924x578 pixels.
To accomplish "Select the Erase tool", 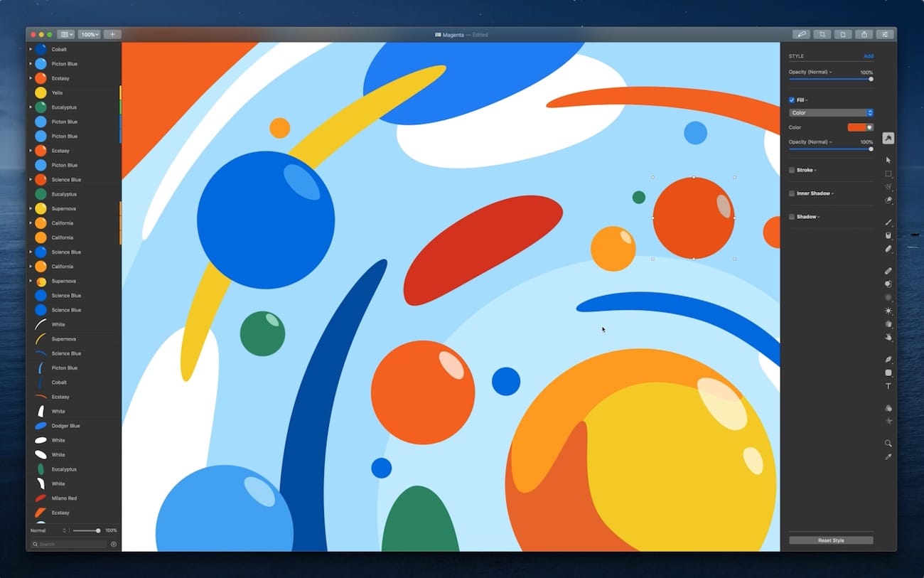I will click(888, 249).
